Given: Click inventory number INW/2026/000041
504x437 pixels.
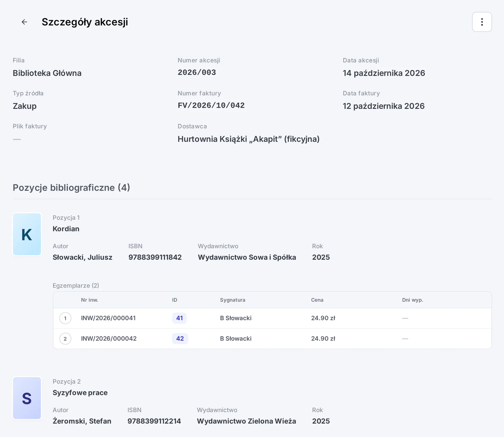Looking at the screenshot, I should tap(108, 318).
